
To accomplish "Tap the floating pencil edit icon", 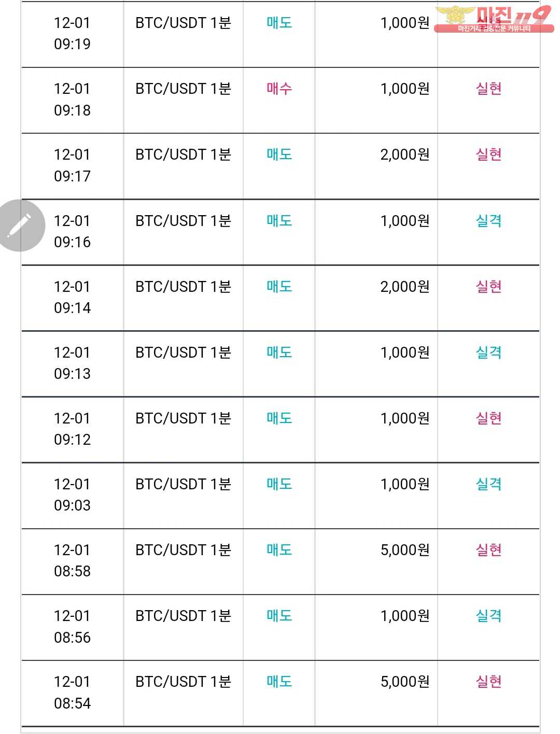I will [x=20, y=226].
